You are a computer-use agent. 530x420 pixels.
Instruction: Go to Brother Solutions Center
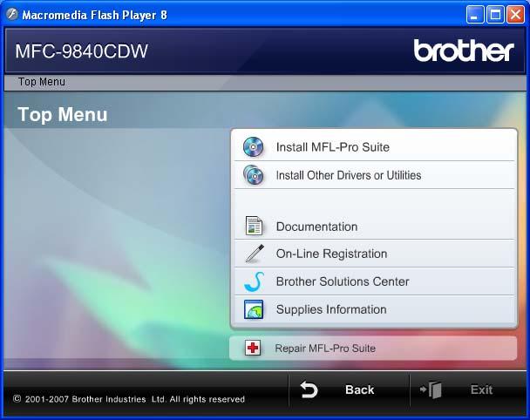pos(374,281)
